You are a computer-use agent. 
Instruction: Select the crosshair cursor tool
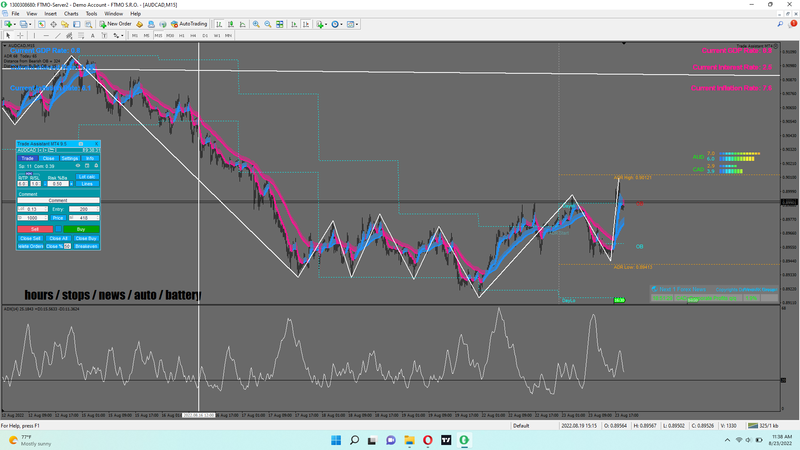point(20,35)
